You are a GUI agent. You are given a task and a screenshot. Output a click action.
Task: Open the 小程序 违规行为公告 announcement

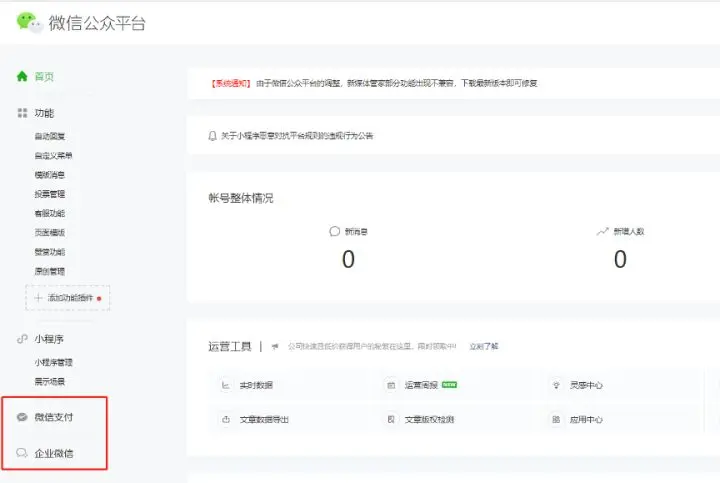coord(297,136)
